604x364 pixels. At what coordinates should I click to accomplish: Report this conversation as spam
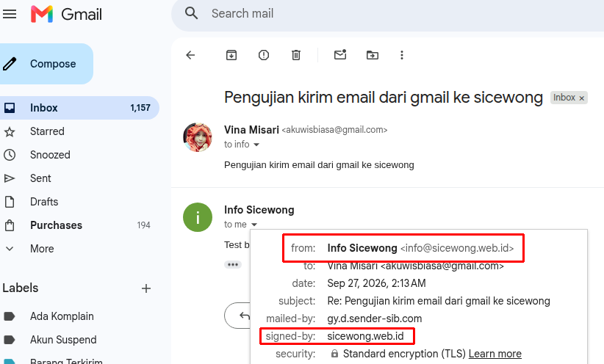pyautogui.click(x=264, y=55)
